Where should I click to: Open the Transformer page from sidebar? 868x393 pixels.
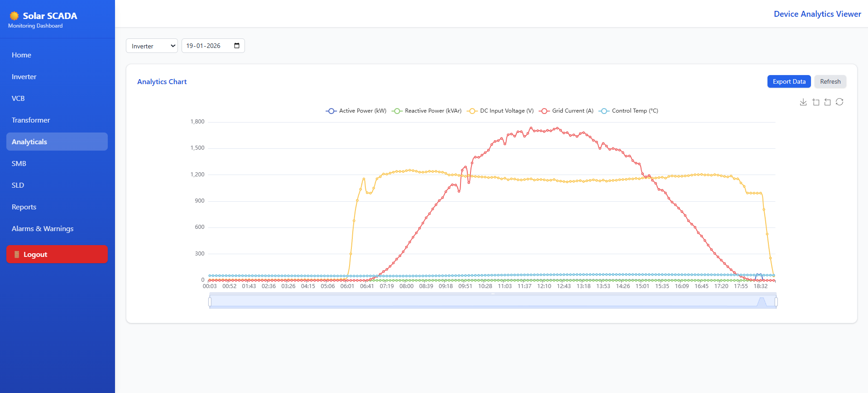[x=31, y=120]
